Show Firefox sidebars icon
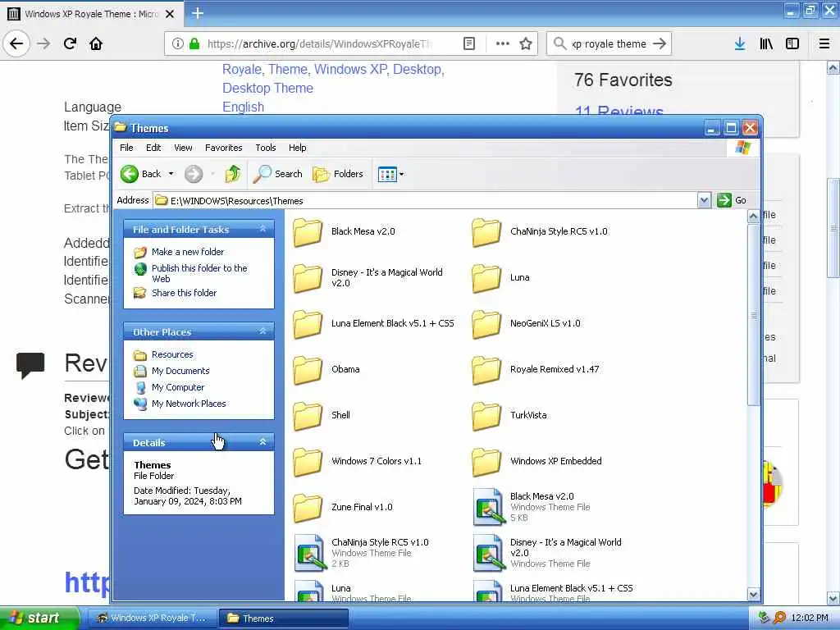The image size is (840, 630). (x=792, y=43)
